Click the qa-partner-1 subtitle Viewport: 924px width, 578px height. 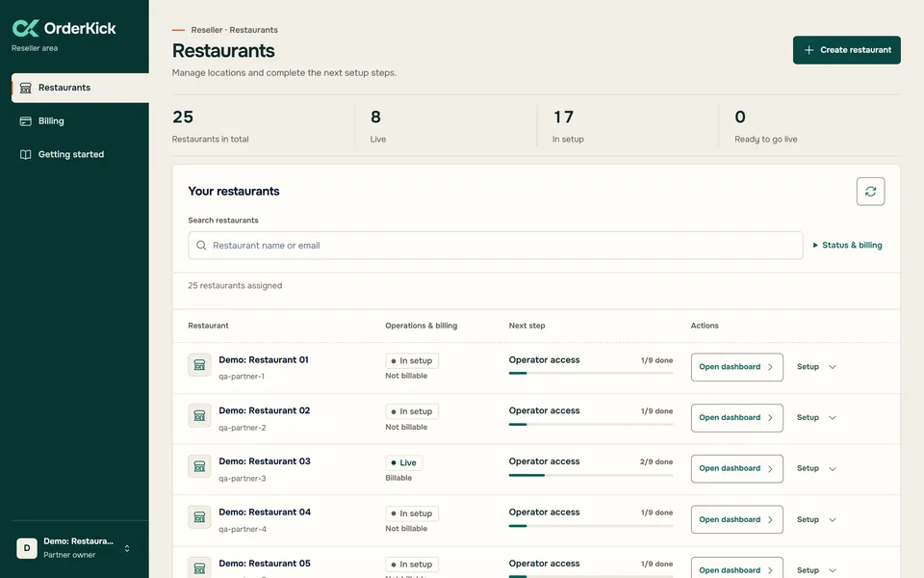click(242, 377)
